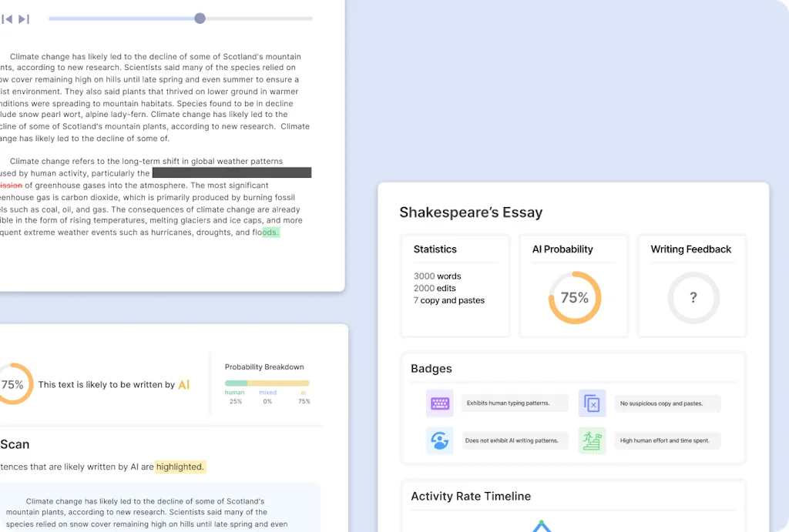Viewport: 789px width, 532px height.
Task: Open the AI Probability donut chart
Action: (x=573, y=297)
